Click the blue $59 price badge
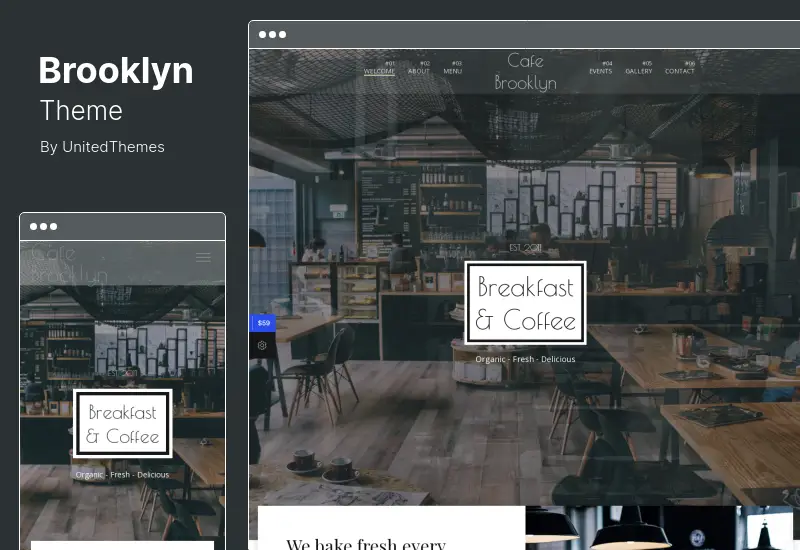Image resolution: width=800 pixels, height=550 pixels. tap(263, 323)
